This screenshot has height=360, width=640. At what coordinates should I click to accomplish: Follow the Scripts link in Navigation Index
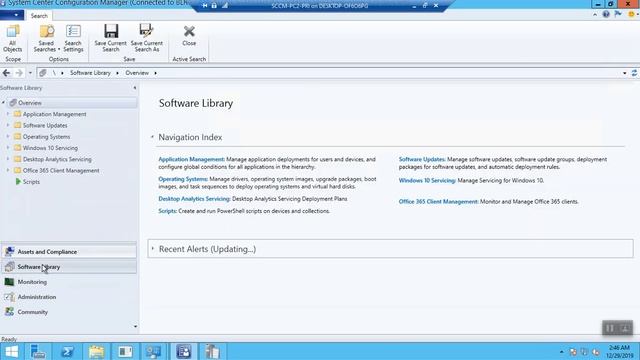[x=167, y=211]
